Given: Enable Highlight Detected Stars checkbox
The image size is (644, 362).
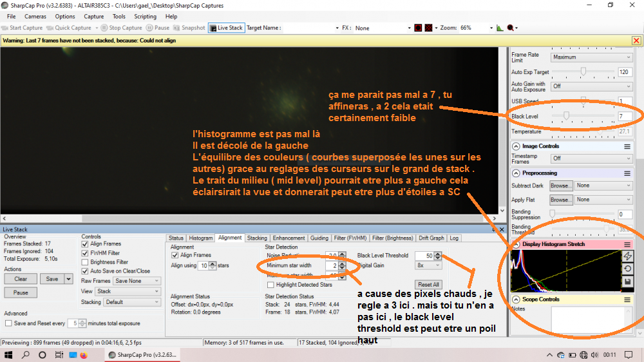Looking at the screenshot, I should [x=270, y=285].
